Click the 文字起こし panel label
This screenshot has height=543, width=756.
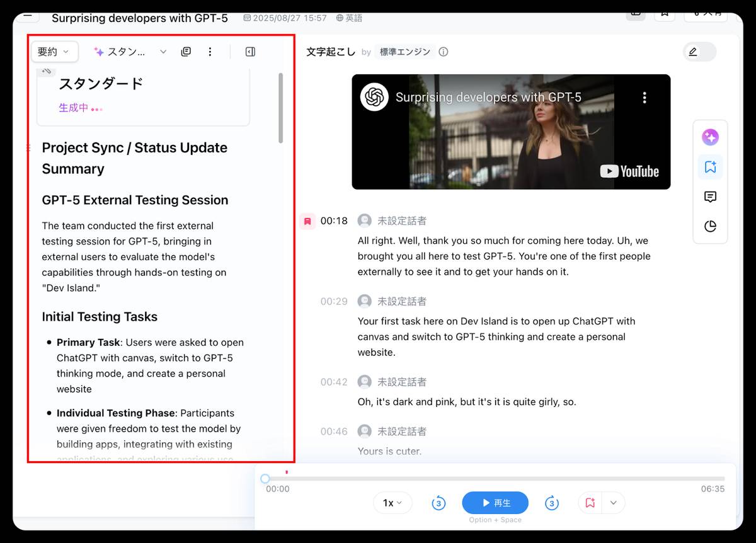tap(331, 52)
